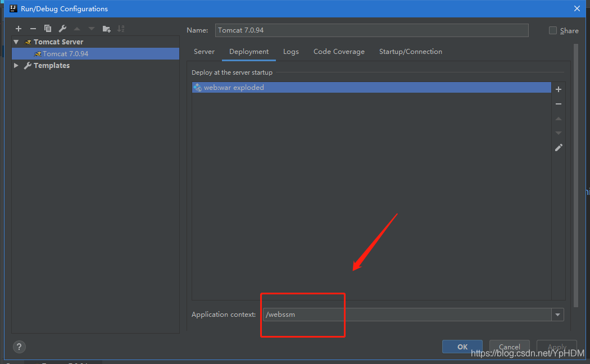Switch to the Logs tab
Screen dimensions: 590x364
tap(291, 52)
